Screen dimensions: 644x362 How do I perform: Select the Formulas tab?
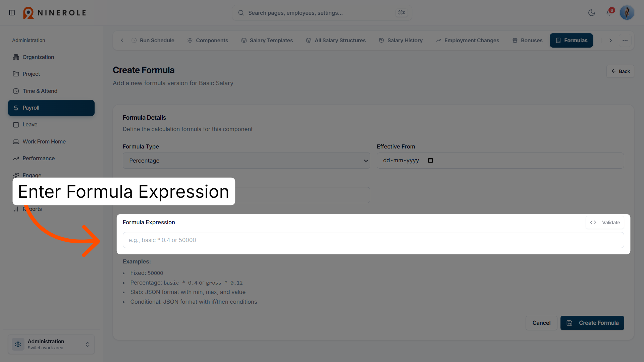[571, 41]
